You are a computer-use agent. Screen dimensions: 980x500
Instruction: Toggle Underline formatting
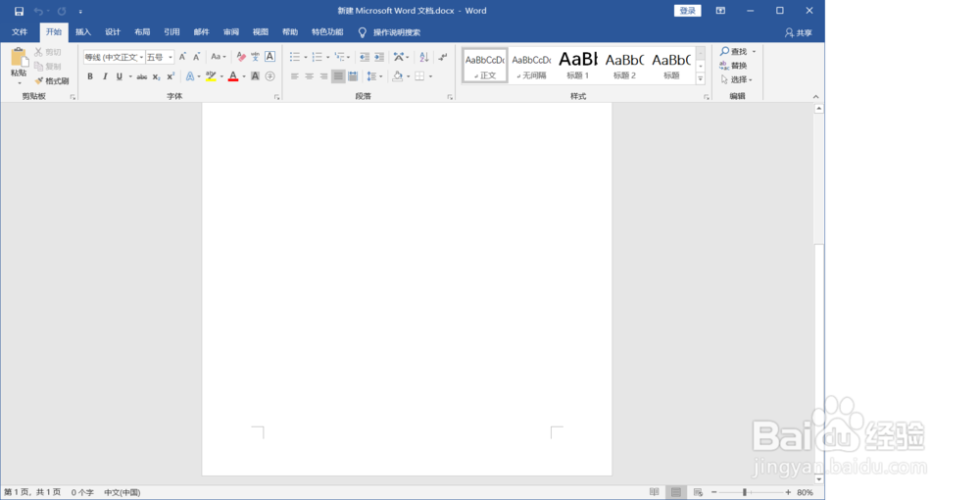[119, 76]
